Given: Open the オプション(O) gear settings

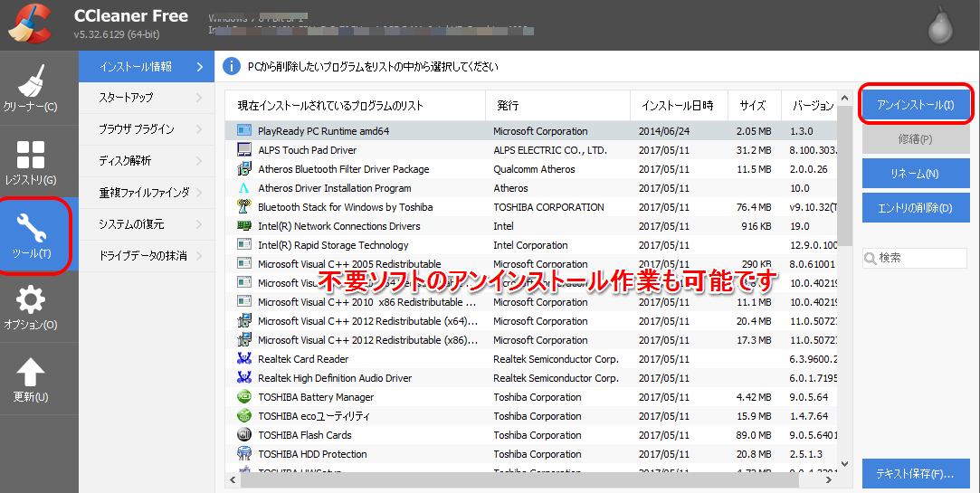Looking at the screenshot, I should pos(30,308).
